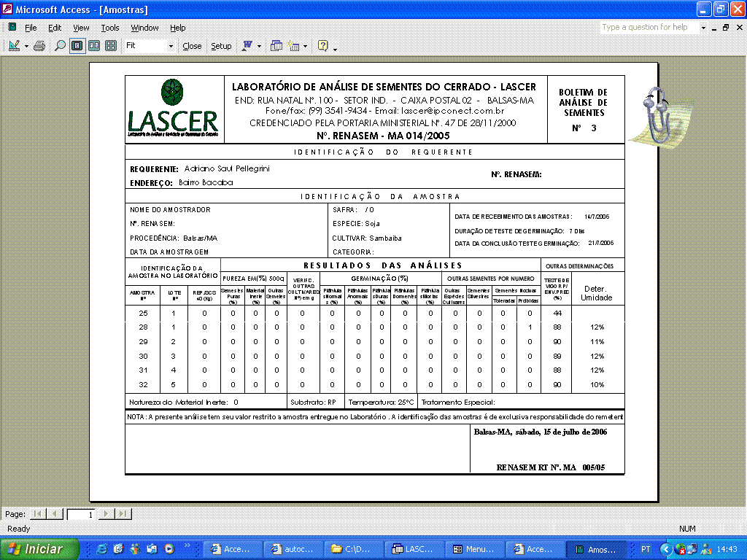This screenshot has height=560, width=747.
Task: Switch to the autoc... taskbar window
Action: [x=293, y=549]
